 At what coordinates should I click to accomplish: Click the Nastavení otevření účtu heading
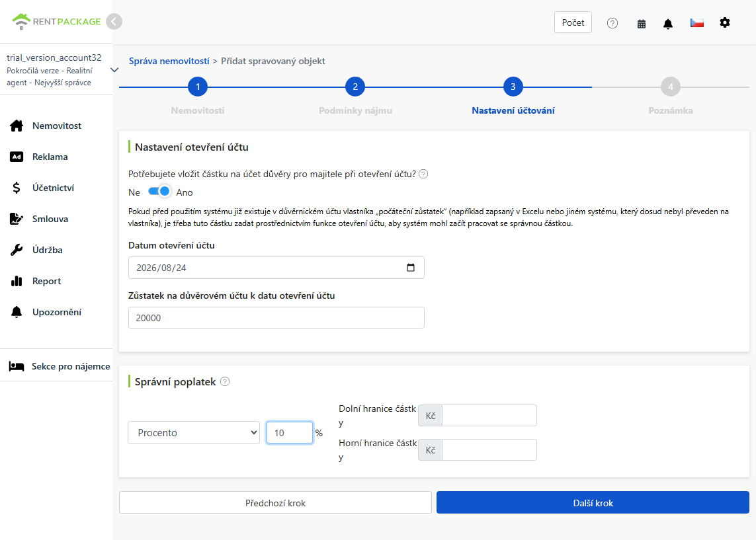coord(191,147)
